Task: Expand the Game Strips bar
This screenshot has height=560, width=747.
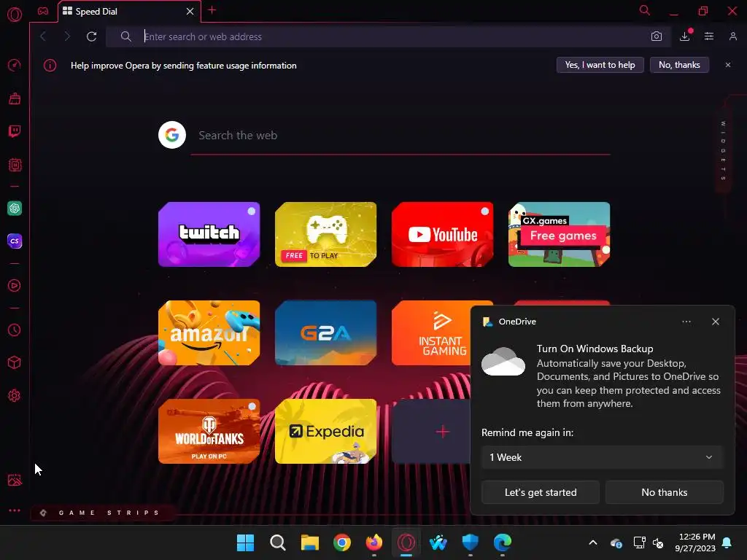Action: 102,513
